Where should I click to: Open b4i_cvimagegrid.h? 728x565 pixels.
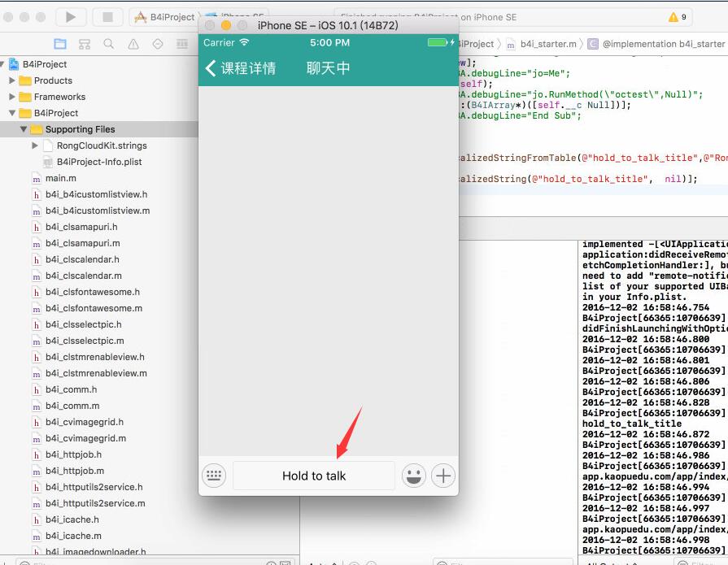point(85,422)
